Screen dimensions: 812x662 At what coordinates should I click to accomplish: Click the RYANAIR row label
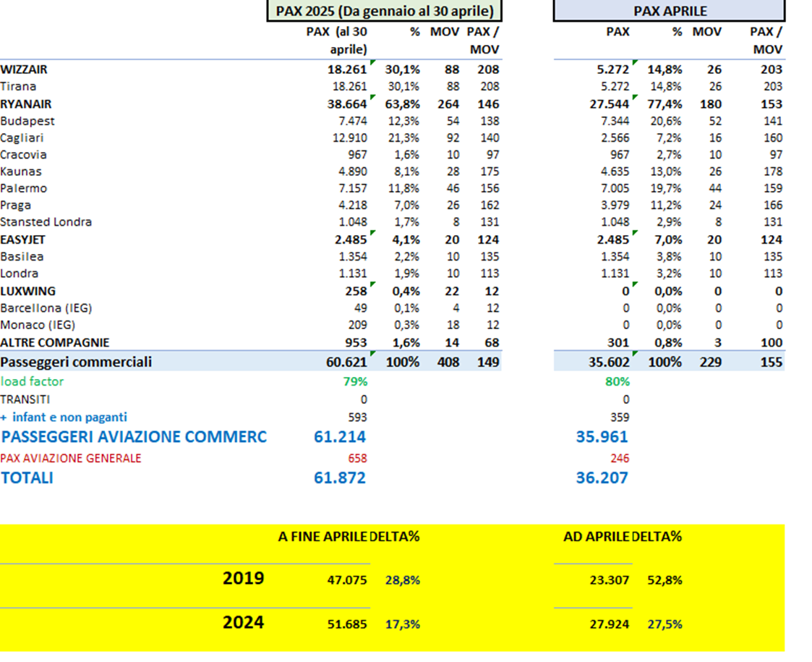pos(26,104)
